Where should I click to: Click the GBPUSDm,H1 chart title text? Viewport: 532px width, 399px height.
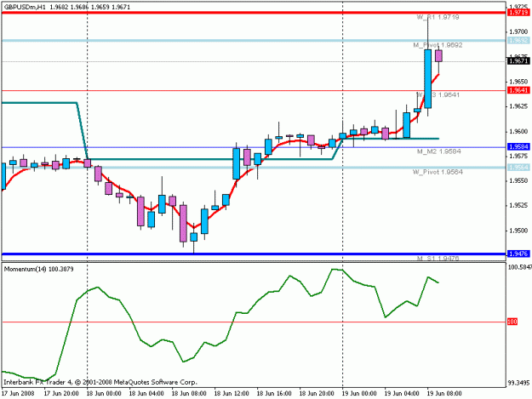25,7
